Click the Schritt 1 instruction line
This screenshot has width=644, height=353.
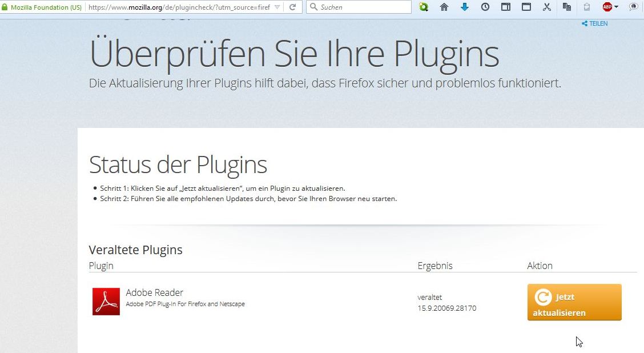click(x=222, y=188)
